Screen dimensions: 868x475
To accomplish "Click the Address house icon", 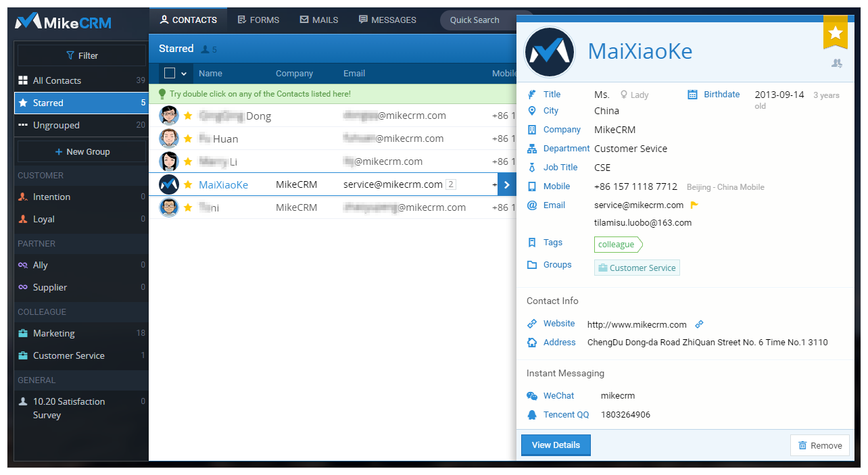I will pos(532,343).
